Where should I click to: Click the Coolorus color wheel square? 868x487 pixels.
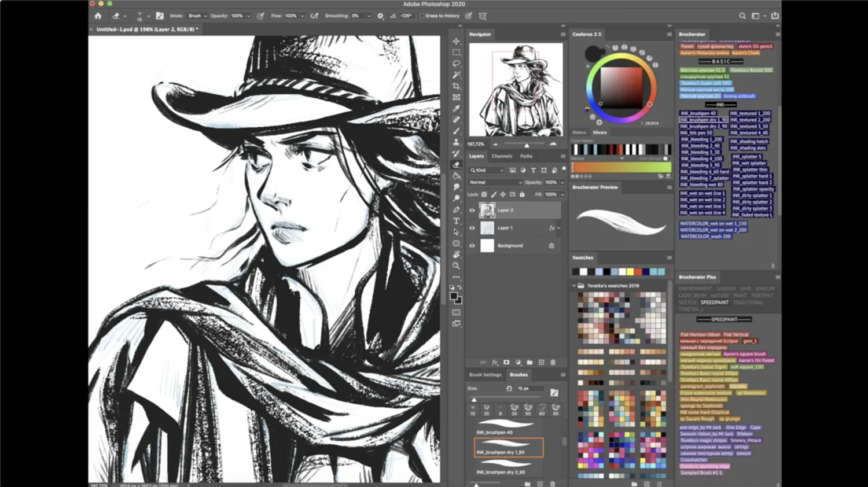click(x=621, y=87)
